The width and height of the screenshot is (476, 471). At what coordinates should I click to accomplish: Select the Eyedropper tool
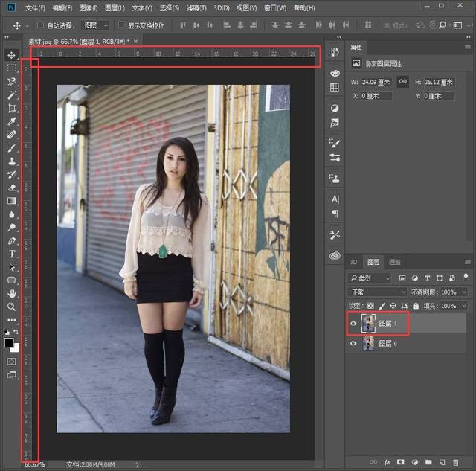pyautogui.click(x=12, y=121)
